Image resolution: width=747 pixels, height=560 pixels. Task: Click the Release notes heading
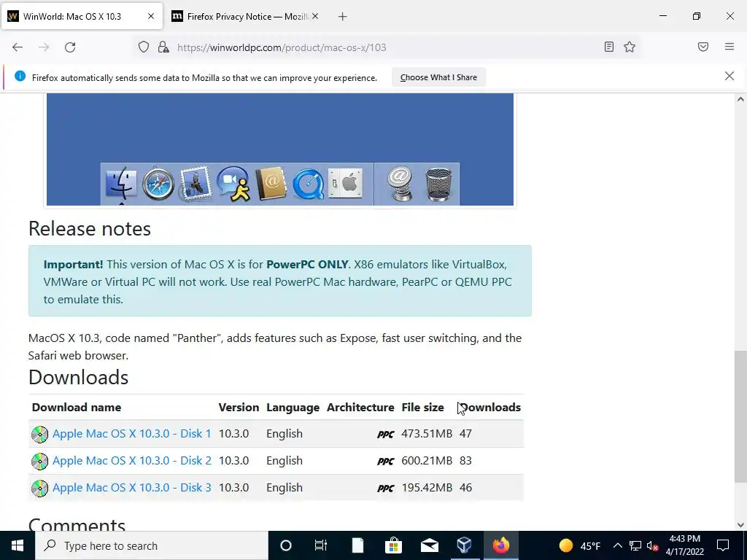90,229
